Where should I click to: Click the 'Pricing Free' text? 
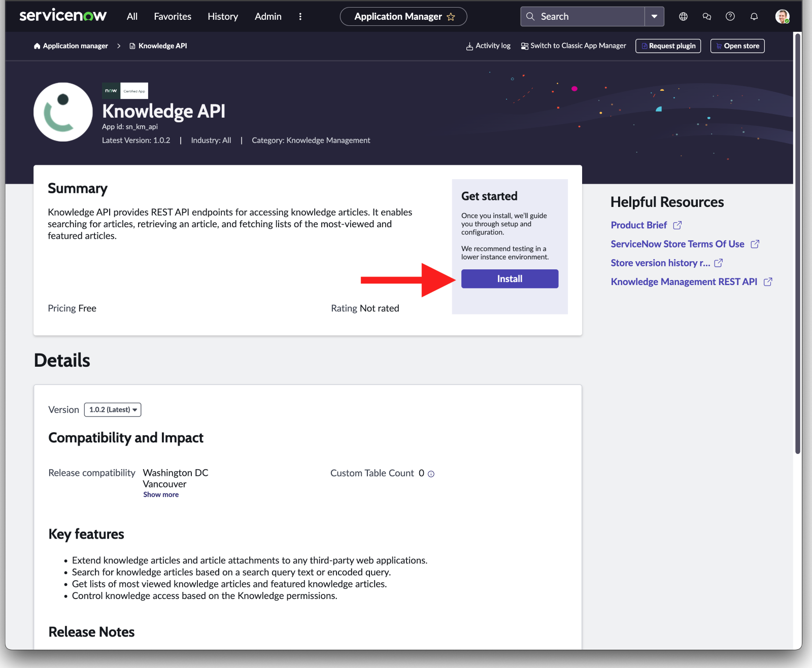(72, 308)
